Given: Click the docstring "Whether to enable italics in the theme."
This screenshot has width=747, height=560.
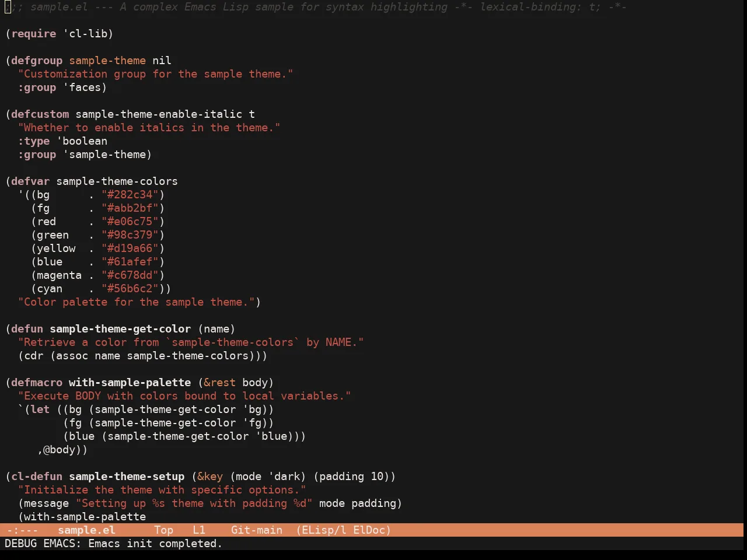Looking at the screenshot, I should pos(149,128).
